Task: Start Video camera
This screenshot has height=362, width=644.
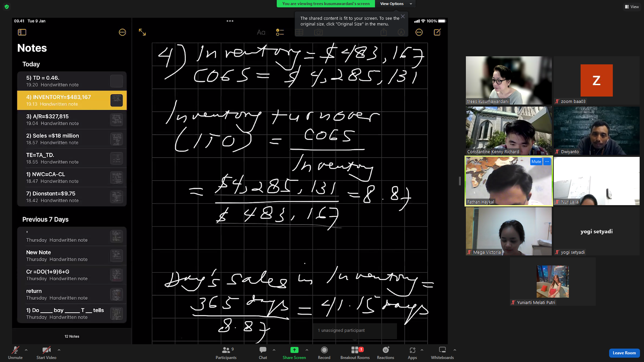Action: [x=46, y=353]
